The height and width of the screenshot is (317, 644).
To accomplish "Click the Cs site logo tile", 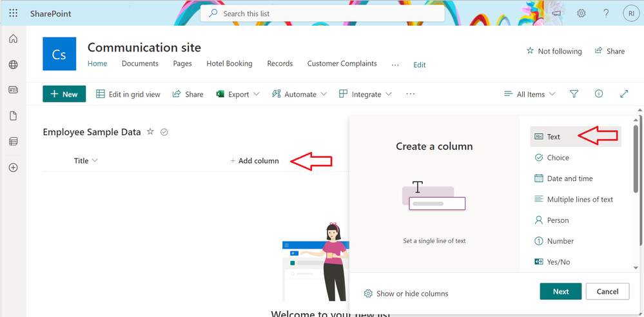I will pyautogui.click(x=59, y=53).
